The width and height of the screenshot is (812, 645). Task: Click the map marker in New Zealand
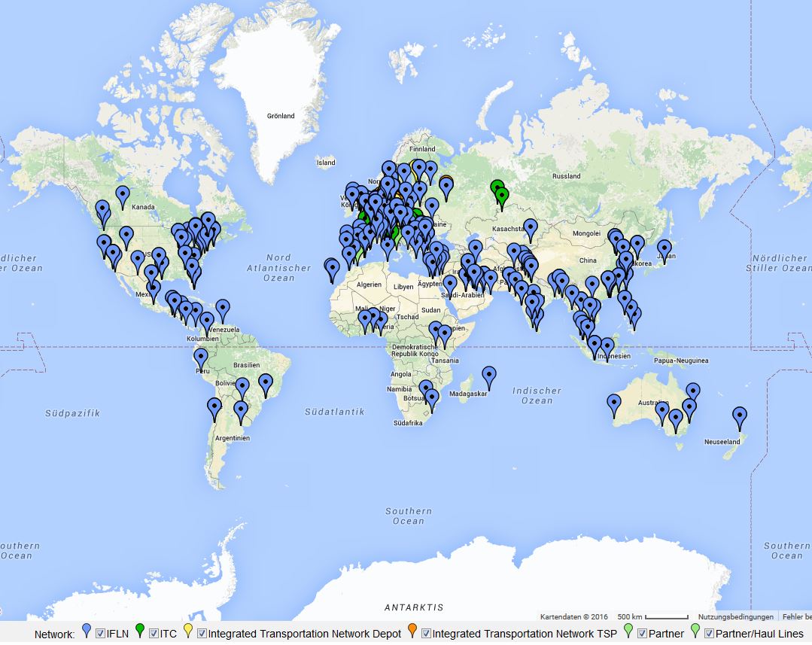coord(740,416)
